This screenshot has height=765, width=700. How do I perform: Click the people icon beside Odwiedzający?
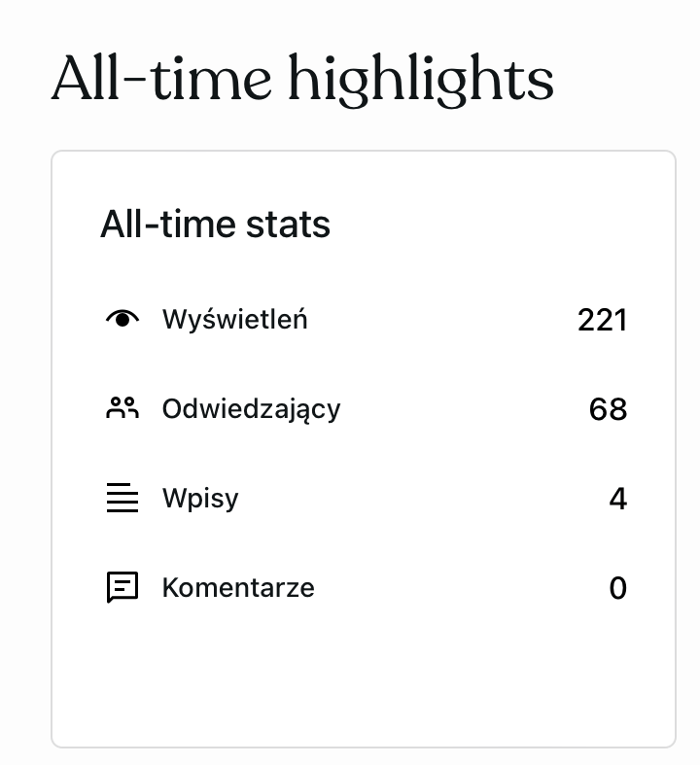(x=122, y=408)
